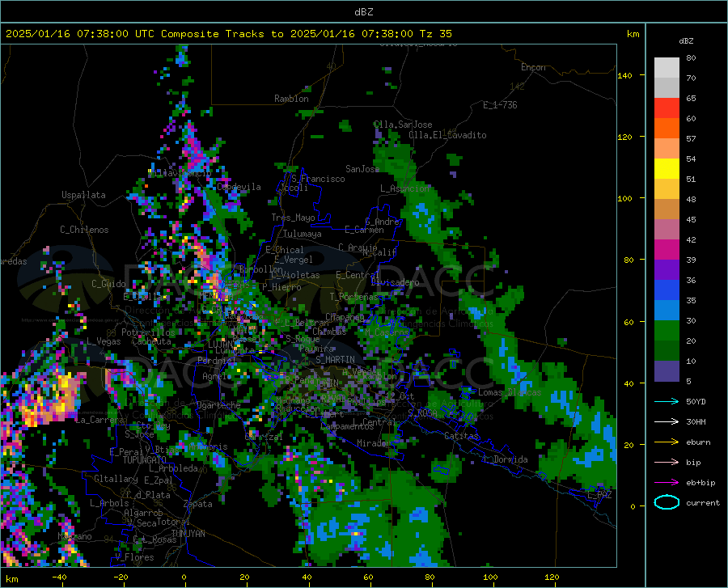Click the white 80 dBZ color swatch
The height and width of the screenshot is (588, 728).
667,67
